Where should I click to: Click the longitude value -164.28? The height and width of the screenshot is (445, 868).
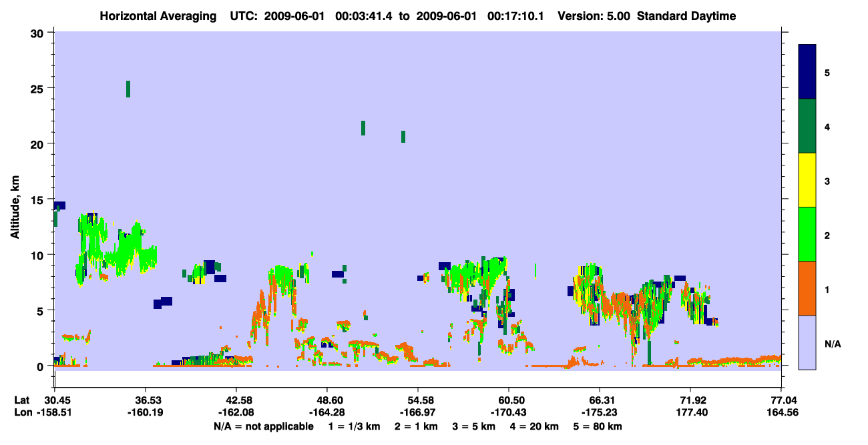(327, 413)
